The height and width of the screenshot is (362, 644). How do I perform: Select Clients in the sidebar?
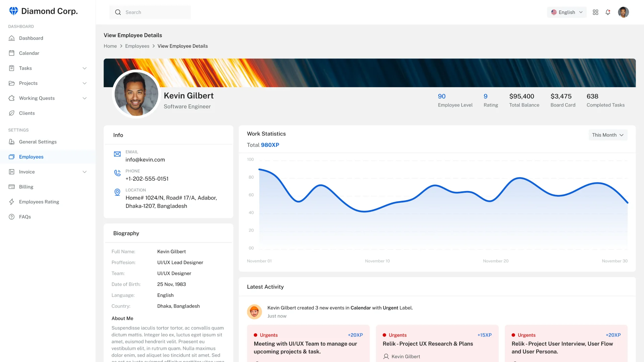click(48, 113)
